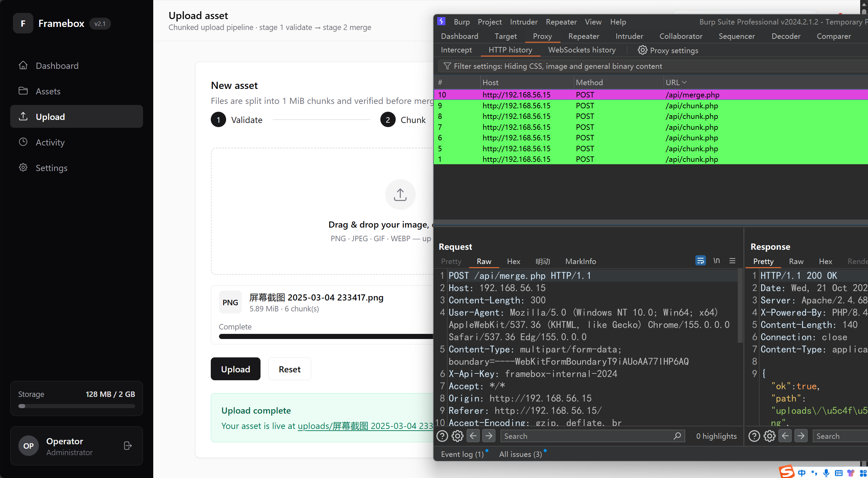
Task: Open Activity clock item in the sidebar
Action: 76,142
